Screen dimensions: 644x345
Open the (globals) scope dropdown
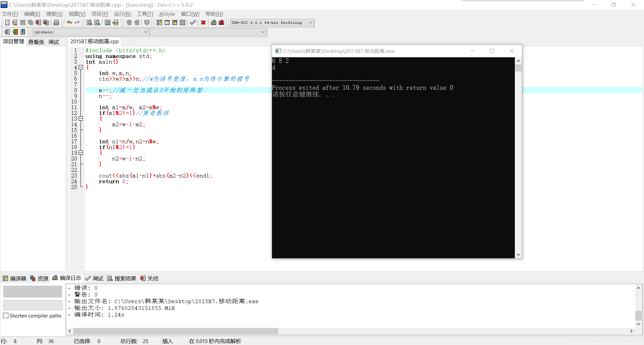point(90,32)
